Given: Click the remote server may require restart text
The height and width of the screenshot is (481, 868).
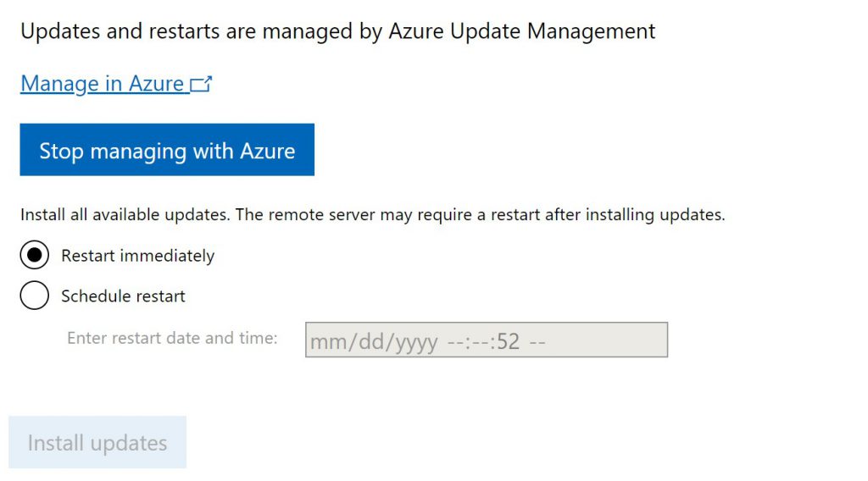Looking at the screenshot, I should (480, 214).
